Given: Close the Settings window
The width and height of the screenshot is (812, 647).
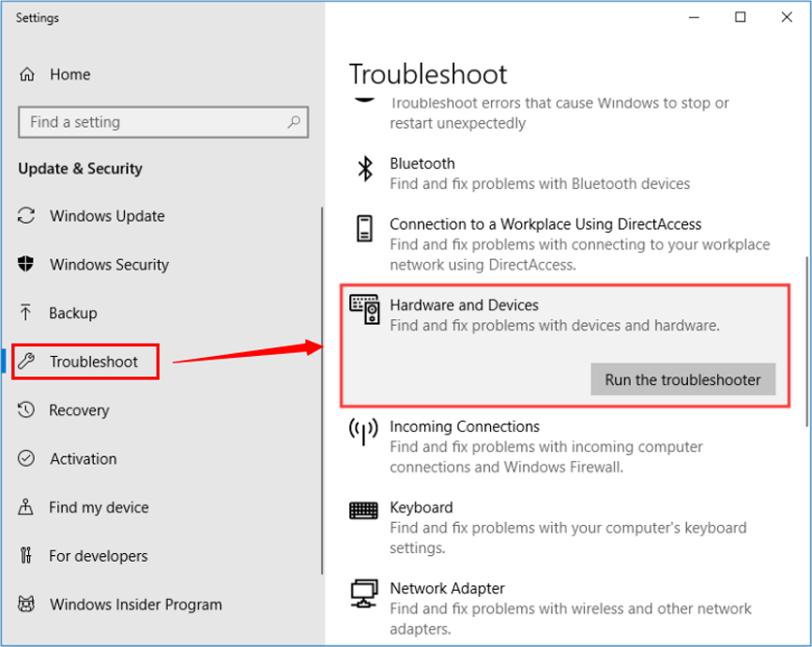Looking at the screenshot, I should [x=787, y=17].
